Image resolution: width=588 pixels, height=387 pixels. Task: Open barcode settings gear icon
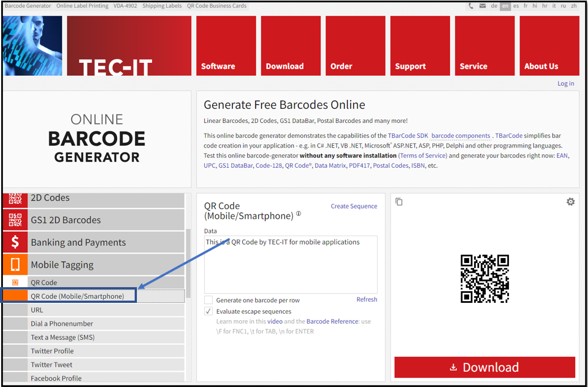571,202
